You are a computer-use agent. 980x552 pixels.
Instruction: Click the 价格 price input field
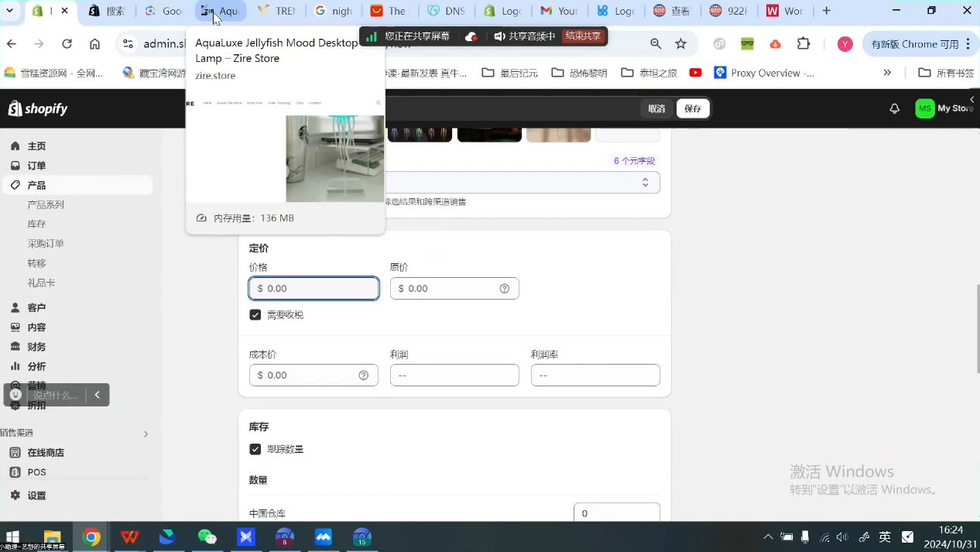pyautogui.click(x=314, y=288)
